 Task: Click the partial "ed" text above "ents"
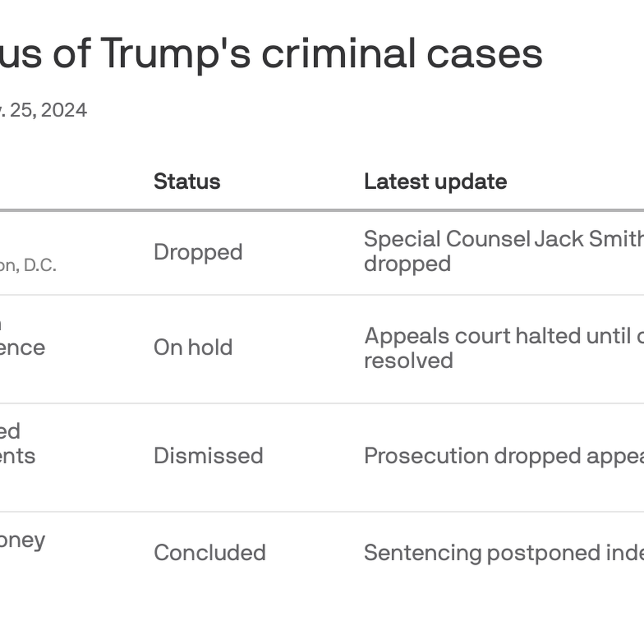10,431
